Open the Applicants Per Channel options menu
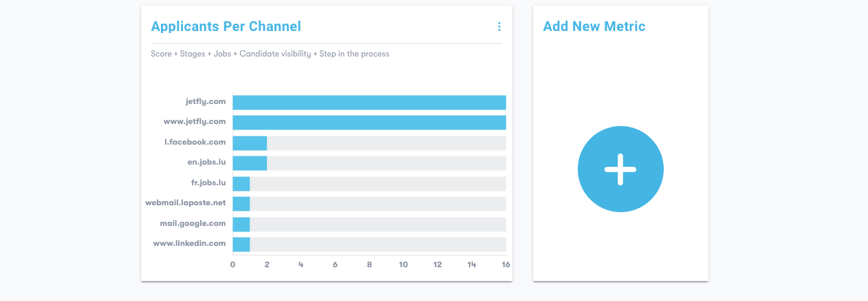 pyautogui.click(x=499, y=27)
